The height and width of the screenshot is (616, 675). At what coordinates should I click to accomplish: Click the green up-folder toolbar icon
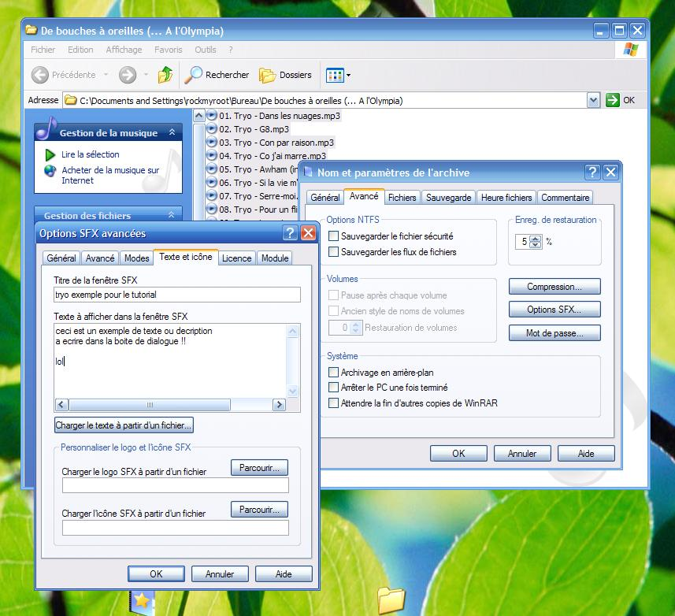165,75
